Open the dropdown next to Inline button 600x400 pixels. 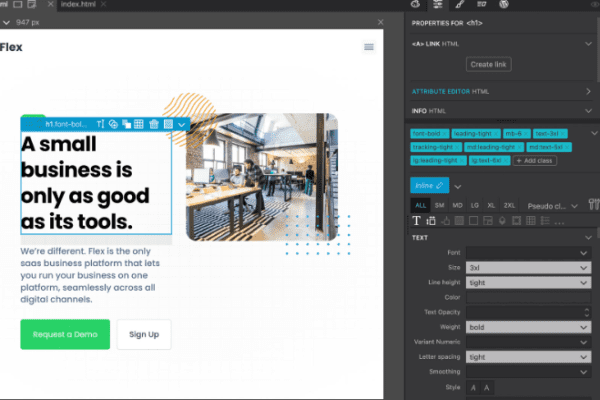click(458, 186)
